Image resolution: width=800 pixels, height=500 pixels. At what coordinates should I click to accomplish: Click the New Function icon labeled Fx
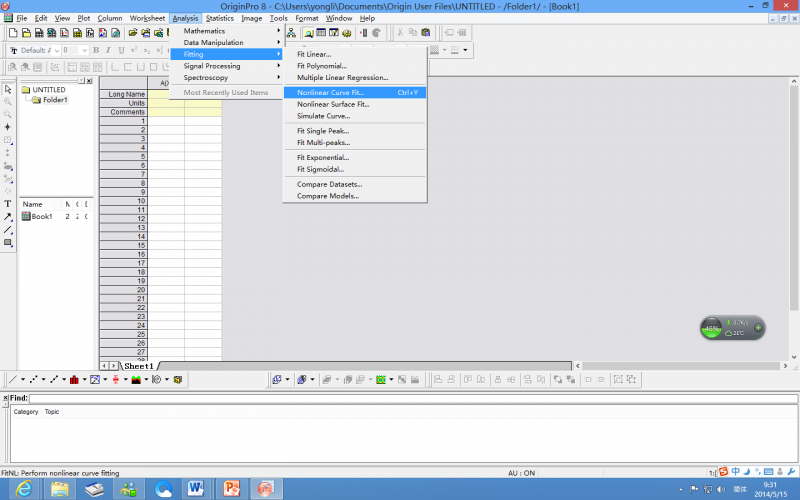(x=90, y=33)
